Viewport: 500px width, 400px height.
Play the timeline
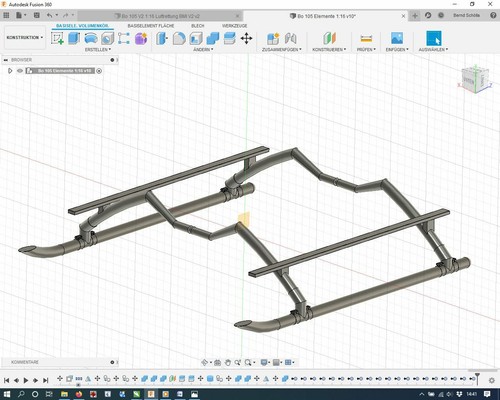(x=26, y=380)
